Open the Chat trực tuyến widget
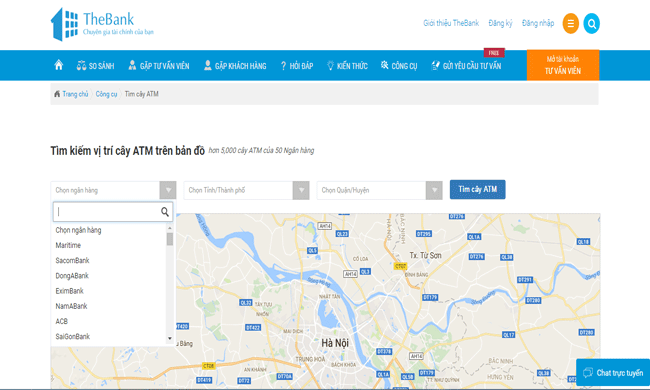Image resolution: width=650 pixels, height=390 pixels. pyautogui.click(x=613, y=373)
